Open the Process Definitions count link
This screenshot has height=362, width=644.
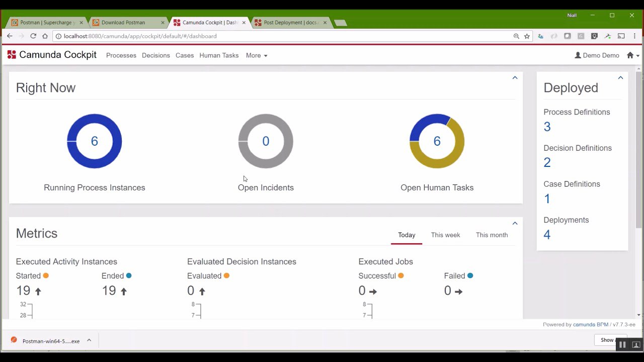point(547,127)
